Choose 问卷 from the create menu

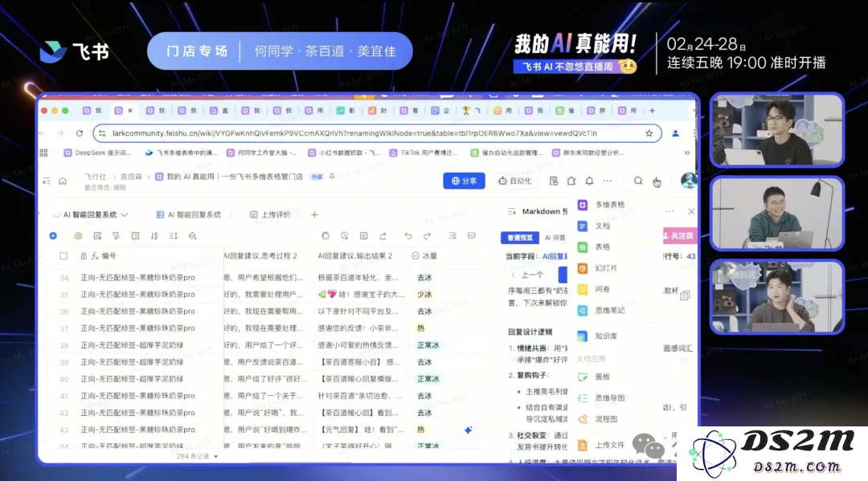pos(602,289)
